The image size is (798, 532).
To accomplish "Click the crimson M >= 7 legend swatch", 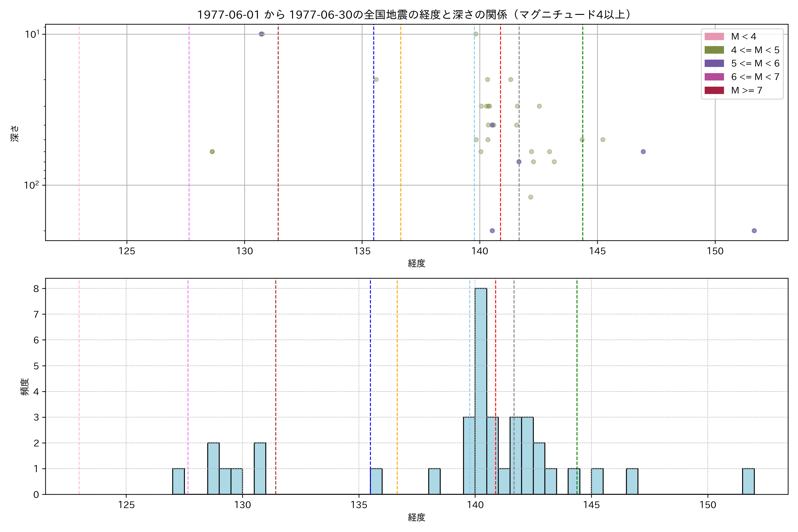I will (x=714, y=90).
